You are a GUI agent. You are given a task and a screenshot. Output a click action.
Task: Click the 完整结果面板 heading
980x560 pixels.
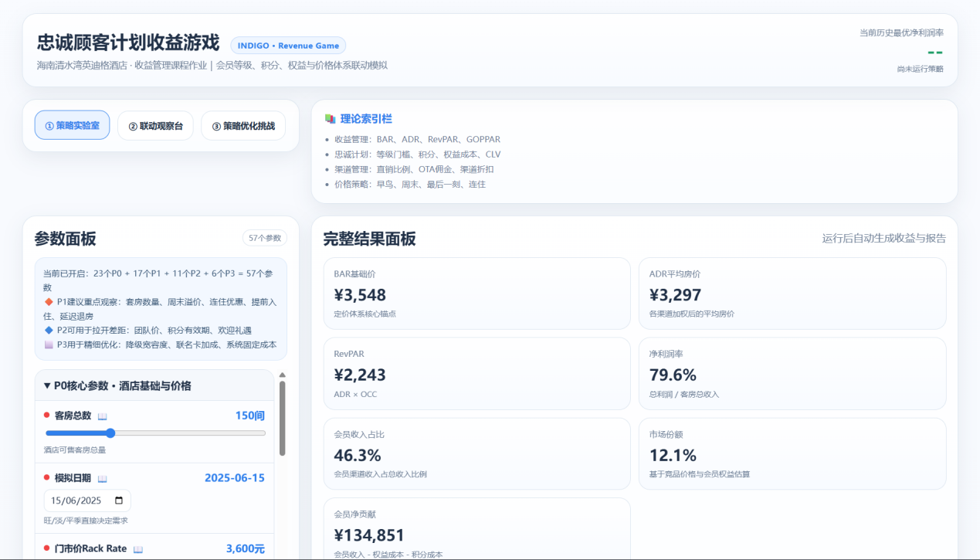[369, 239]
